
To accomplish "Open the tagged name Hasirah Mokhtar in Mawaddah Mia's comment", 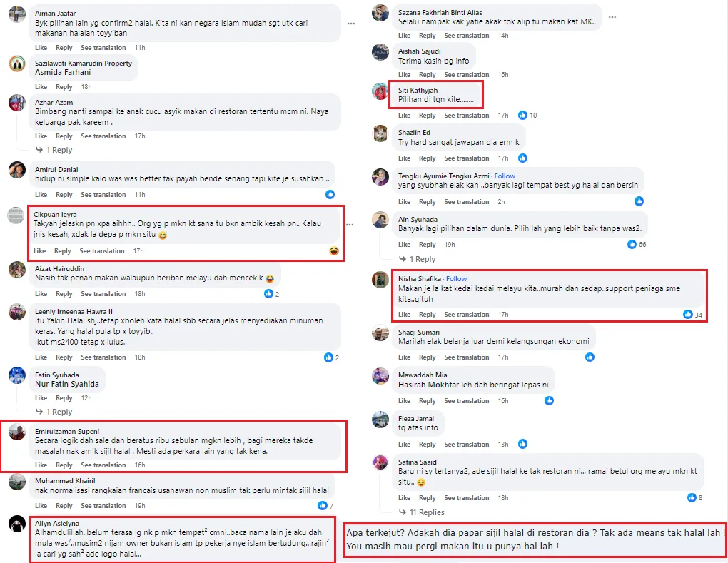I will coord(426,385).
